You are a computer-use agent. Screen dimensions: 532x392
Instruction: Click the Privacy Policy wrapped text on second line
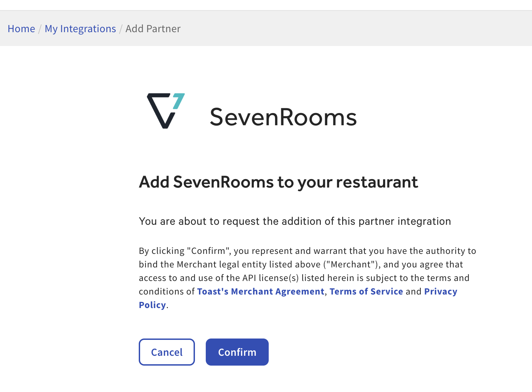tap(152, 305)
